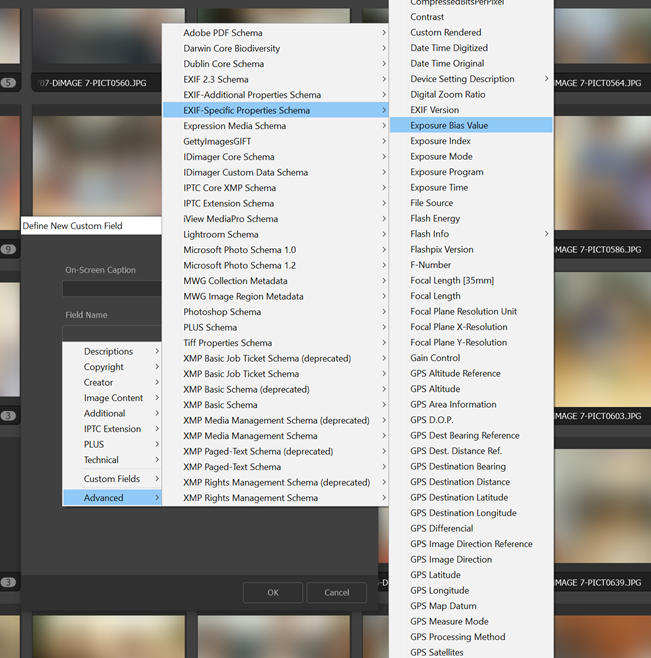Image resolution: width=651 pixels, height=658 pixels.
Task: Select IPTC Extension Schema entry
Action: point(275,204)
